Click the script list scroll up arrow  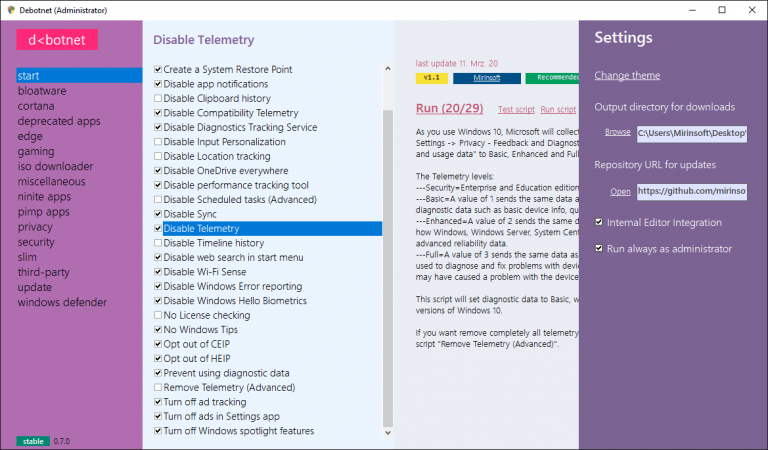[x=389, y=70]
